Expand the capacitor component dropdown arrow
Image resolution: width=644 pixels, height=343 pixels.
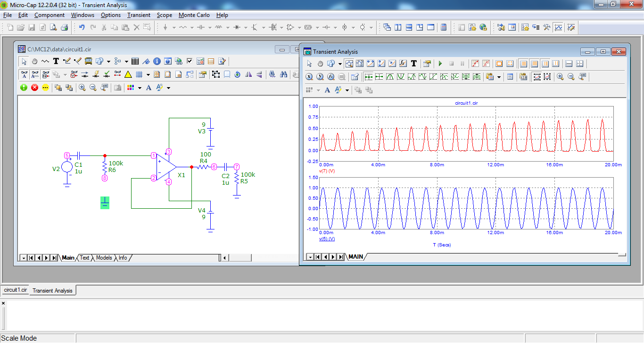[x=210, y=27]
